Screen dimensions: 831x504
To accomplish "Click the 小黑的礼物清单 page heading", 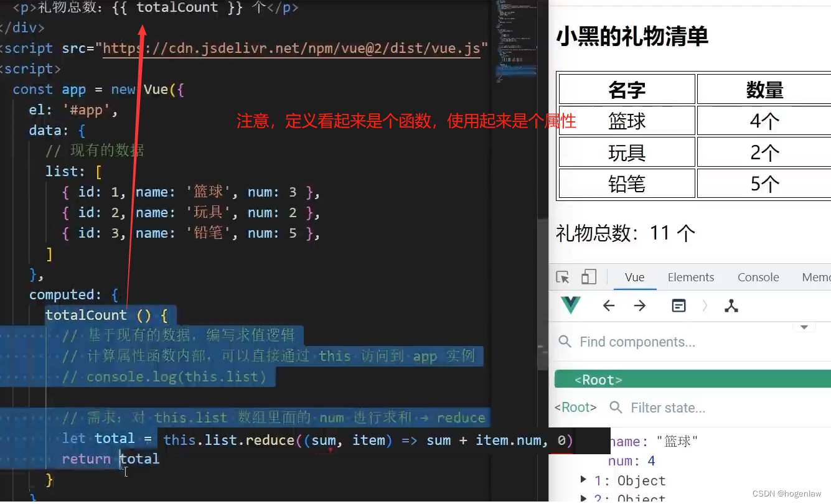I will 632,36.
